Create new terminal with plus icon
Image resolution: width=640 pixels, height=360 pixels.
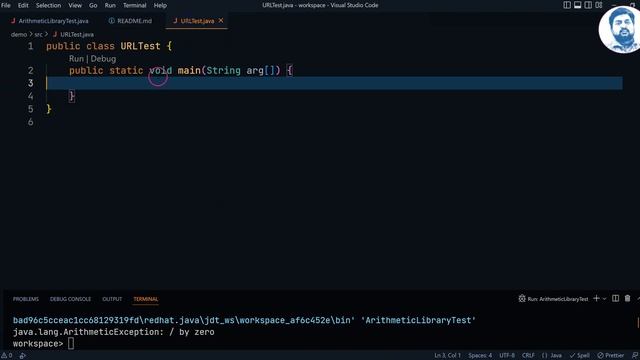click(596, 298)
